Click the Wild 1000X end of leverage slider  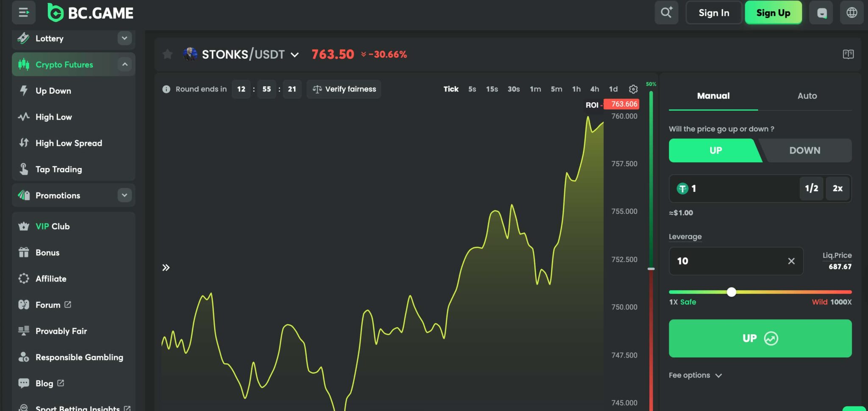pyautogui.click(x=832, y=302)
